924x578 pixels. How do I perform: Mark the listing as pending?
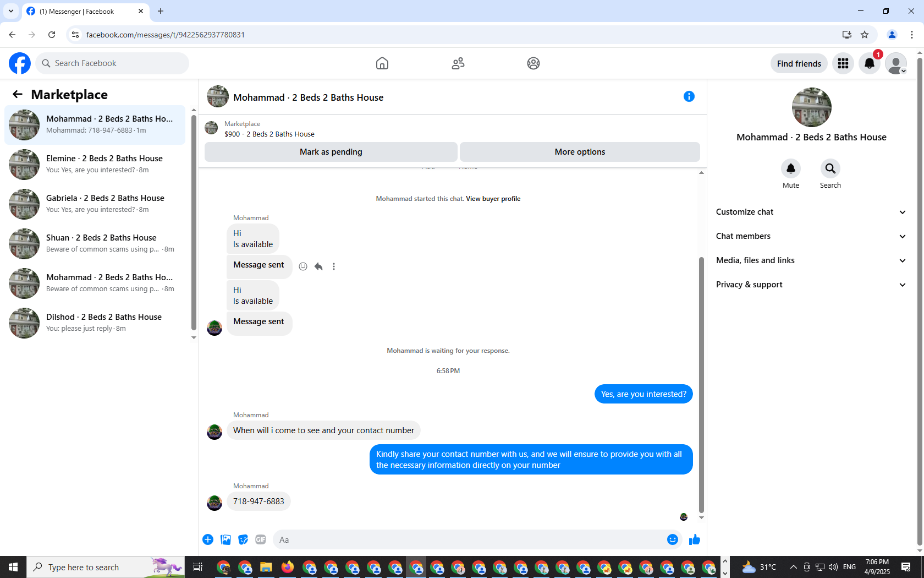point(331,152)
